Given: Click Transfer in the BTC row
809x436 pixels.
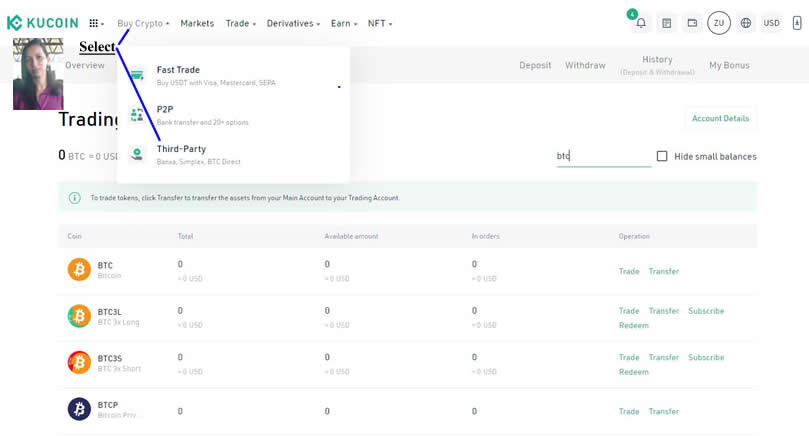Looking at the screenshot, I should (664, 271).
